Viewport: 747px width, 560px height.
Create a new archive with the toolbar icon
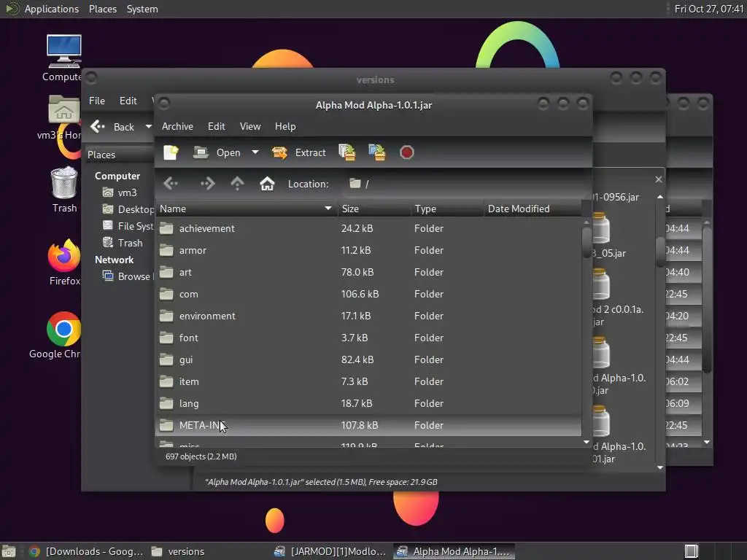[171, 152]
